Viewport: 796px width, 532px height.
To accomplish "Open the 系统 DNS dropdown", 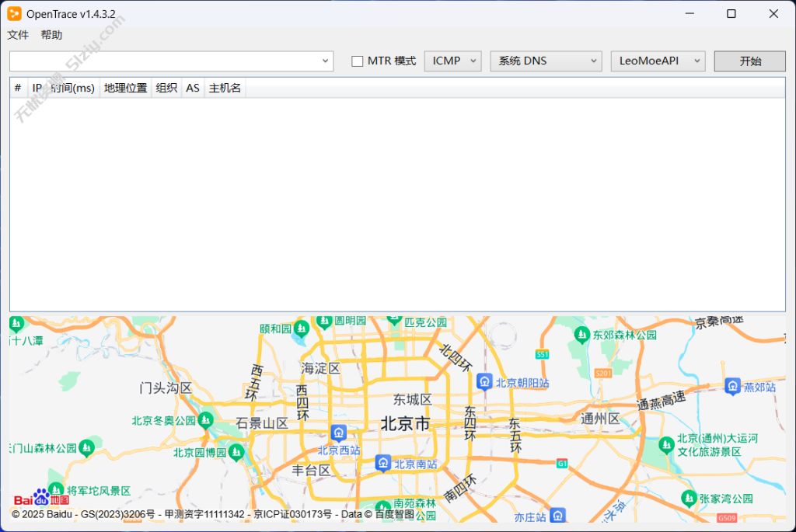I will coord(546,61).
